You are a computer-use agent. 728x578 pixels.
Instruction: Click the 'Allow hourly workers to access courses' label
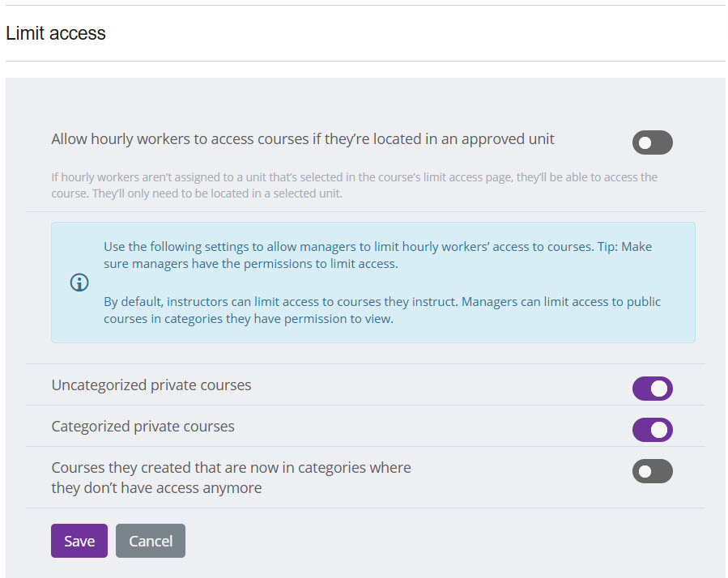[302, 139]
